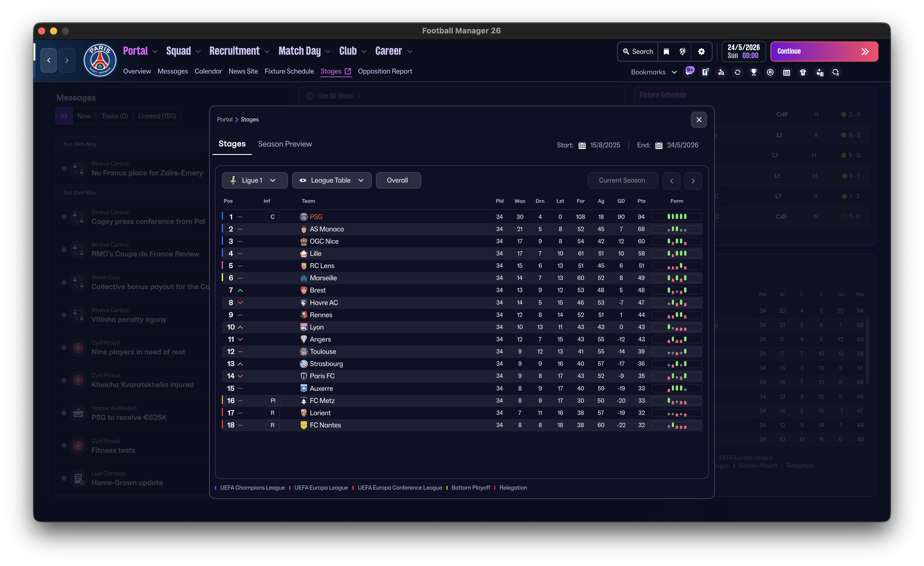
Task: Click the trophy bookmark icon
Action: coord(753,72)
